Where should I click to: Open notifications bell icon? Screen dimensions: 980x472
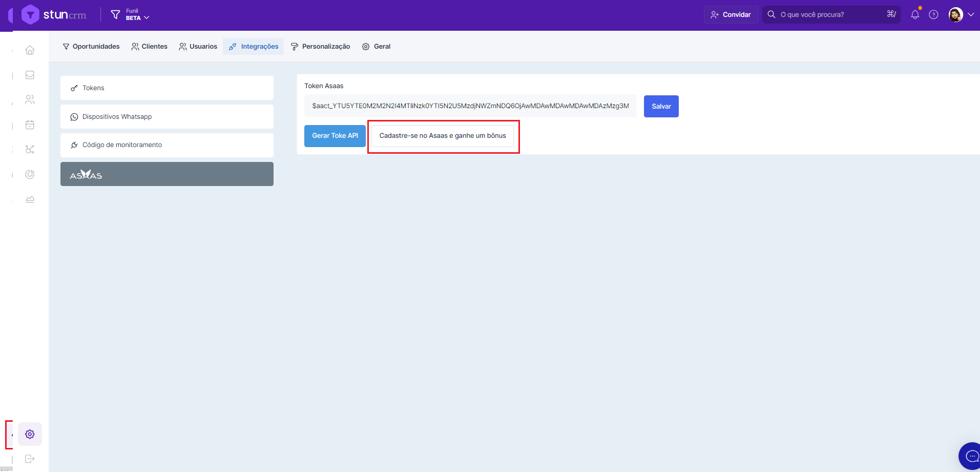[x=915, y=15]
